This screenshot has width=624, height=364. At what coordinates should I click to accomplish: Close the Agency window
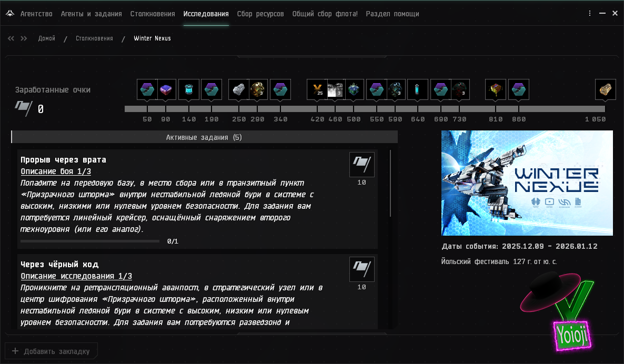[x=615, y=13]
